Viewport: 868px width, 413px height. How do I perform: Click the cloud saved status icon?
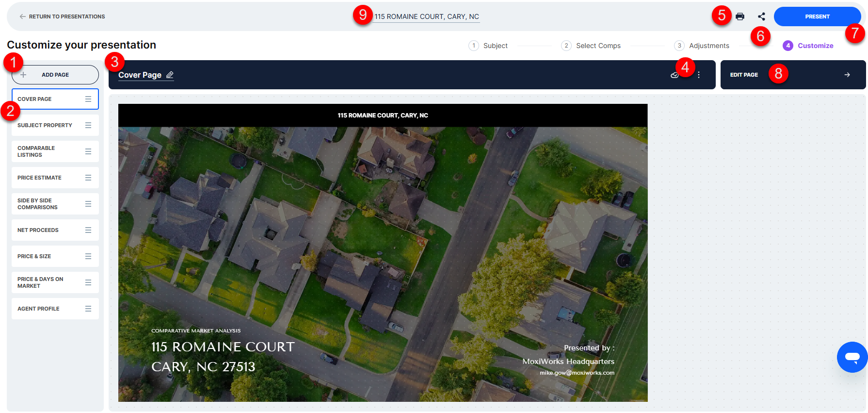click(x=674, y=75)
